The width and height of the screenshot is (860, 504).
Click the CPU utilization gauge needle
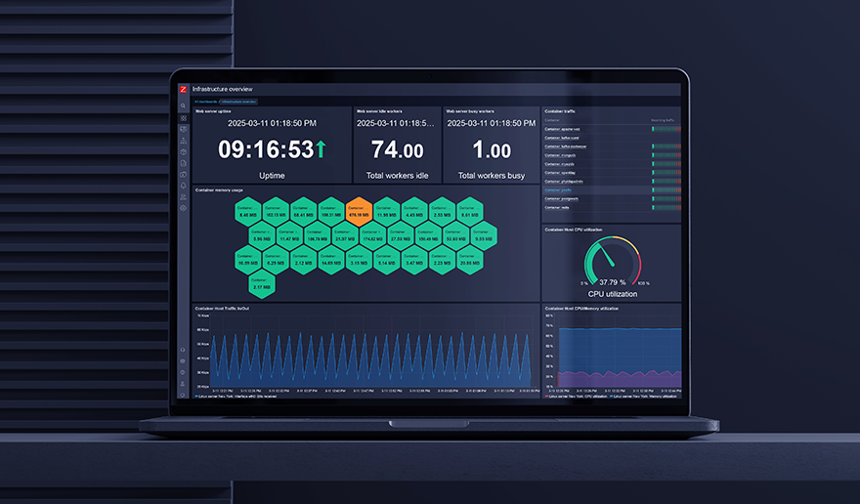click(607, 256)
